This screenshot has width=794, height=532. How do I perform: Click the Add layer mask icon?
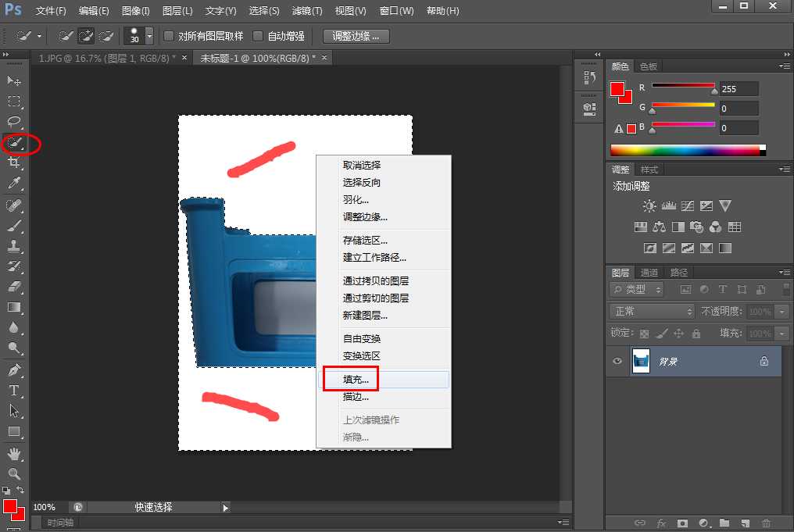(x=682, y=523)
